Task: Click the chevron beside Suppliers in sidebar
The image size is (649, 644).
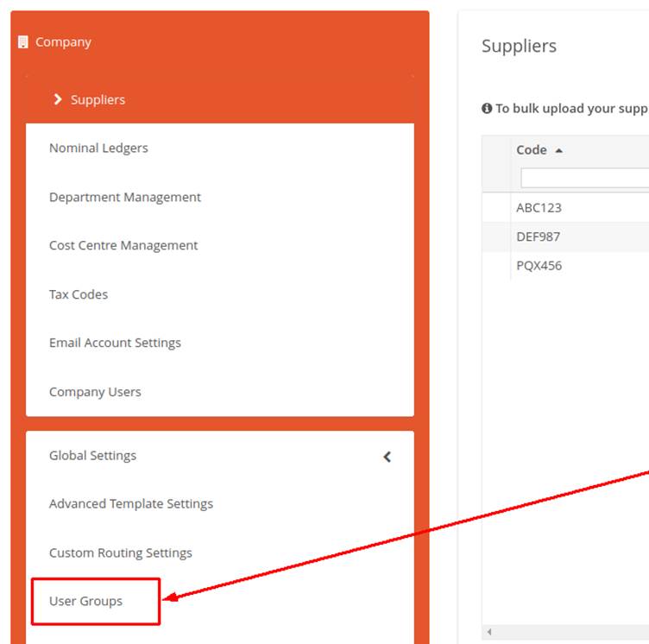Action: coord(58,99)
